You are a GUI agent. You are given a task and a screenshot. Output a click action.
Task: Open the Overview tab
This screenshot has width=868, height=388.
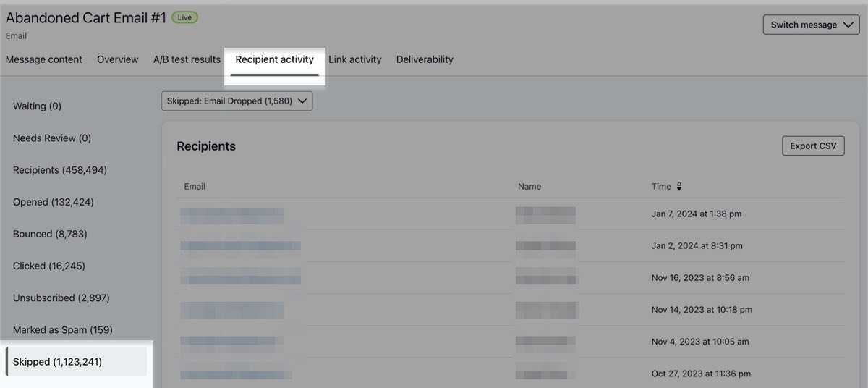(x=117, y=59)
